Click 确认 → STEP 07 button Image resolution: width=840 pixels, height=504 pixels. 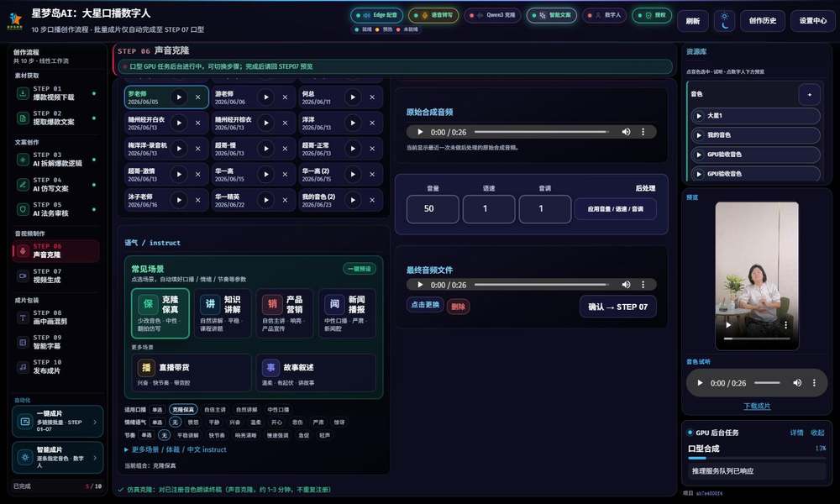[617, 307]
